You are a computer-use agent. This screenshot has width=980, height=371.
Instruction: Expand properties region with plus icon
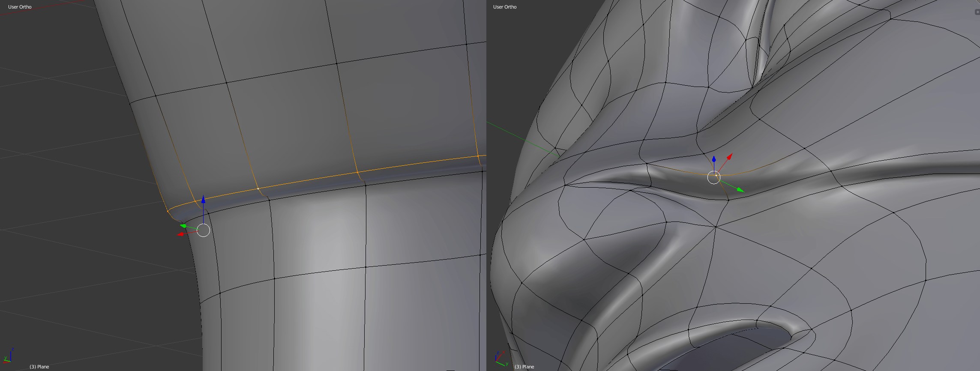pyautogui.click(x=977, y=12)
